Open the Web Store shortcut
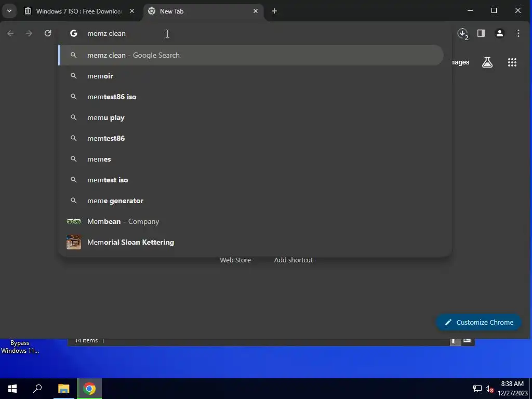The height and width of the screenshot is (399, 532). [x=235, y=260]
